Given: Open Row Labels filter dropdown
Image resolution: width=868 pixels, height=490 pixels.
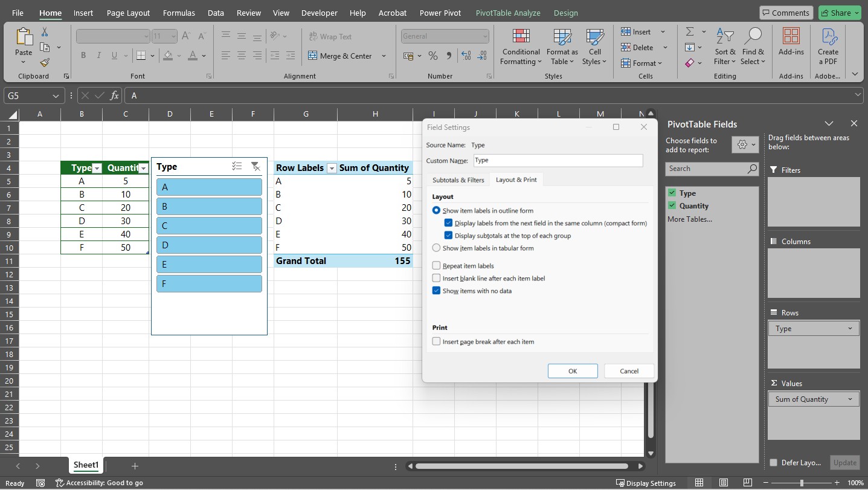Looking at the screenshot, I should (x=332, y=169).
